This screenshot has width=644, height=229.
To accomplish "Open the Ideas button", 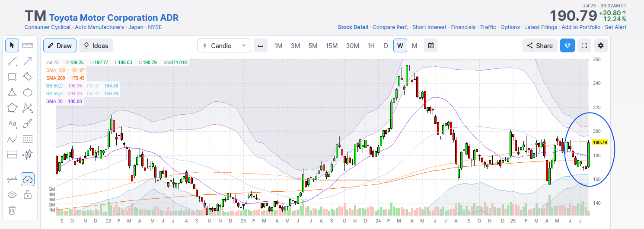I will 96,45.
